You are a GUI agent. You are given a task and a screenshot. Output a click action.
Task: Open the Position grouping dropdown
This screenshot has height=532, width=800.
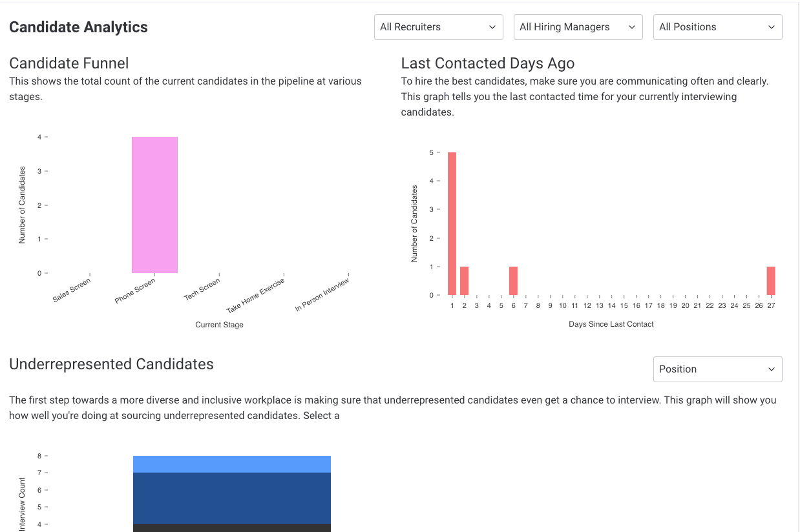click(717, 369)
